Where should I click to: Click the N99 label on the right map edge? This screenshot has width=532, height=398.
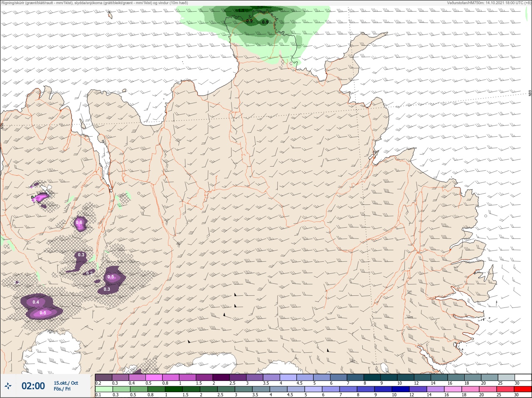(x=530, y=94)
